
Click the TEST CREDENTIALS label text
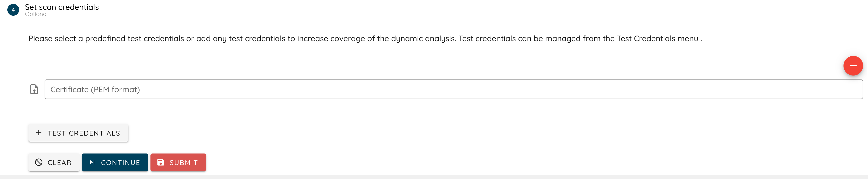pos(84,133)
